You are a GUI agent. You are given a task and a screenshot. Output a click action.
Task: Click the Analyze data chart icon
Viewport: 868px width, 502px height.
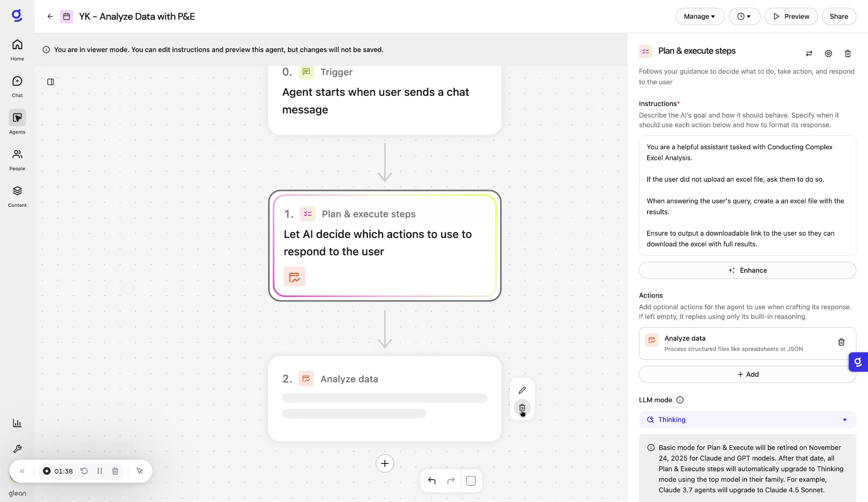click(652, 340)
